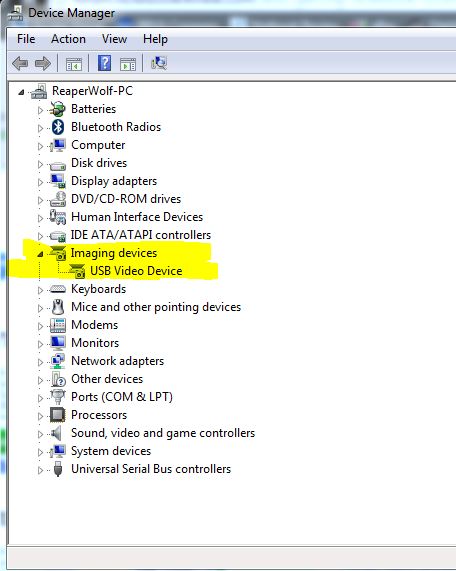
Task: Select Mice and other pointing devices
Action: 156,307
